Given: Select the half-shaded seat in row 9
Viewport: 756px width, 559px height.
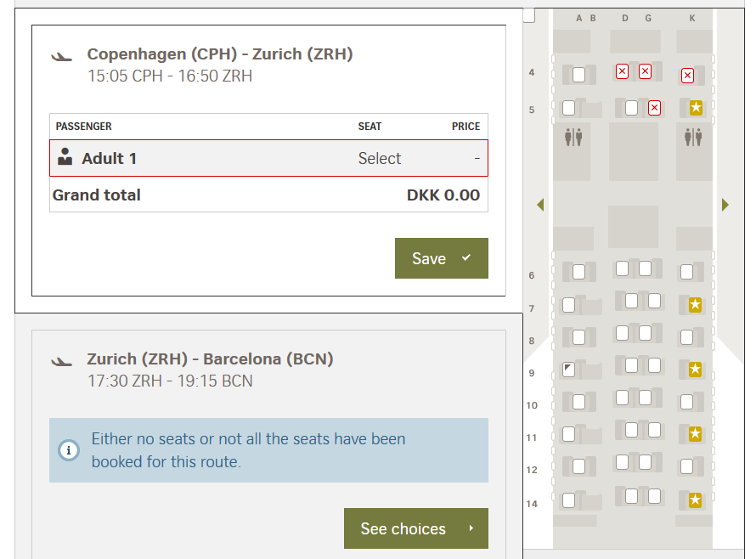Looking at the screenshot, I should 568,370.
